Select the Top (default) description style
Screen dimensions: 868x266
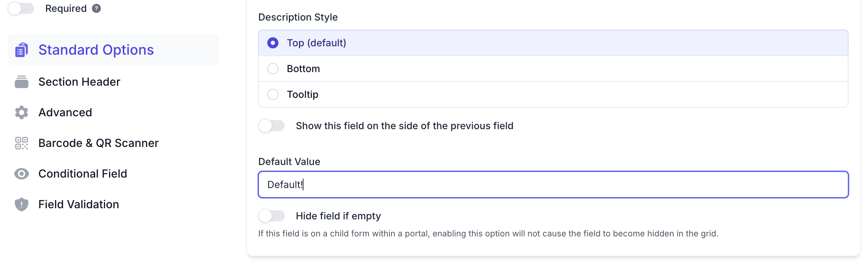click(273, 43)
